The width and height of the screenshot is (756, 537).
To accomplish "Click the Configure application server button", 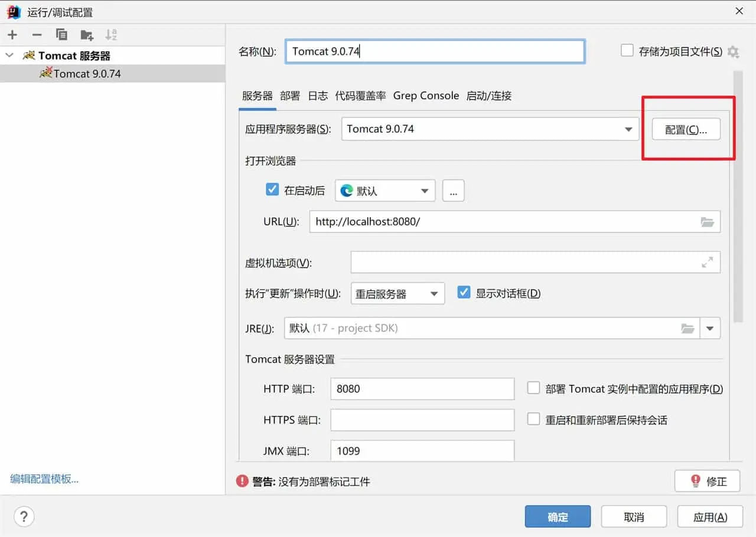I will pyautogui.click(x=686, y=129).
